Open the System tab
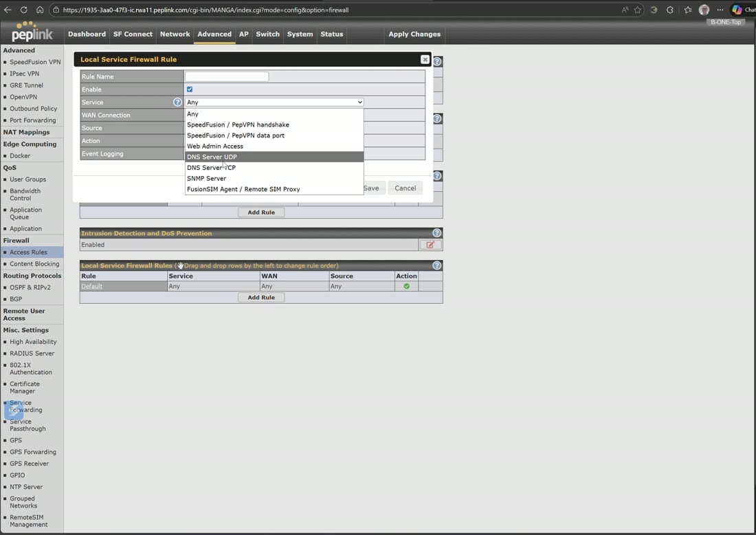The height and width of the screenshot is (535, 756). pyautogui.click(x=300, y=34)
